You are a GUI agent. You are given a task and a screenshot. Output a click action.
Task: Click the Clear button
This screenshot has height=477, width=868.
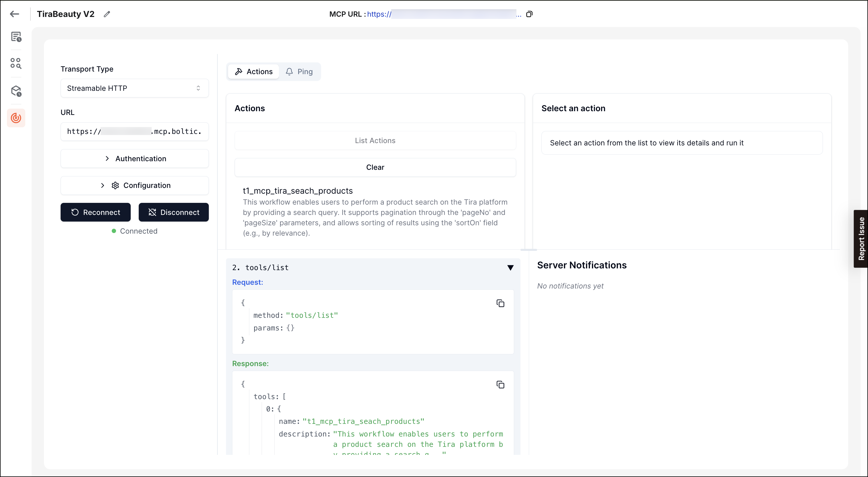click(x=375, y=167)
